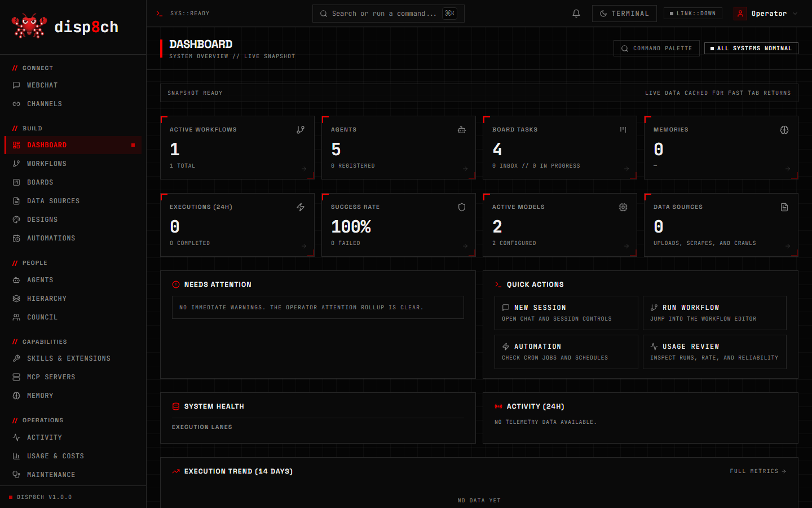The height and width of the screenshot is (508, 812).
Task: Open Data Sources card arrow
Action: (788, 246)
